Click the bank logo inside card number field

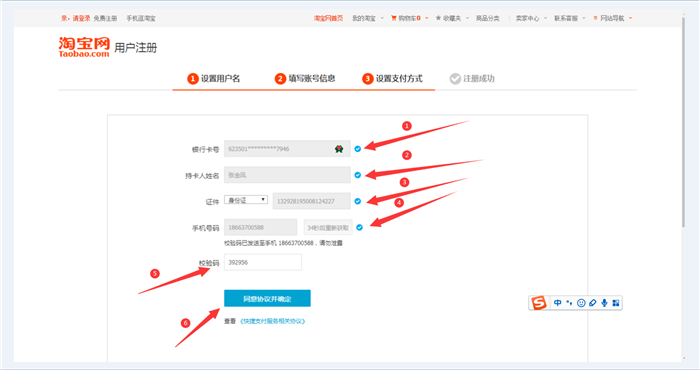coord(339,149)
